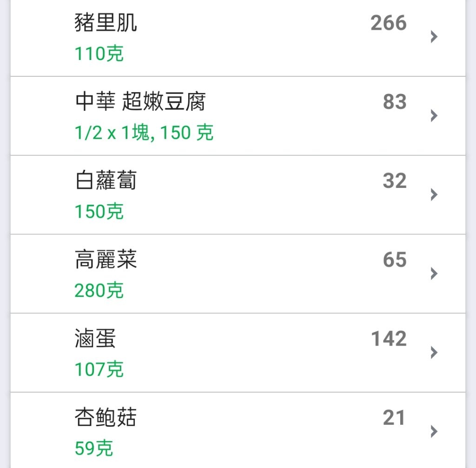
Task: Tap the chevron beside 白蘿蔔
Action: pyautogui.click(x=434, y=194)
